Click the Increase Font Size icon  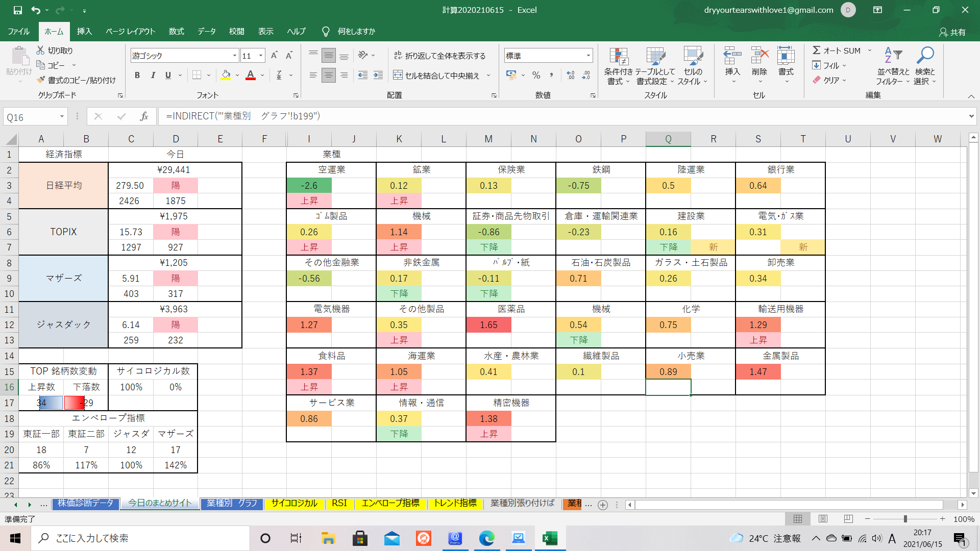click(x=274, y=56)
